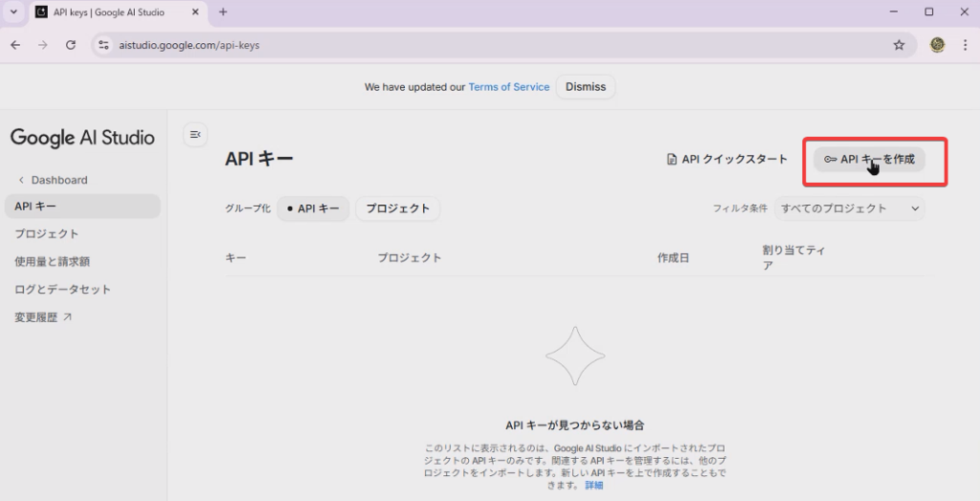Screen dimensions: 980x501
Task: Open Chrome's three-dot menu
Action: point(964,45)
